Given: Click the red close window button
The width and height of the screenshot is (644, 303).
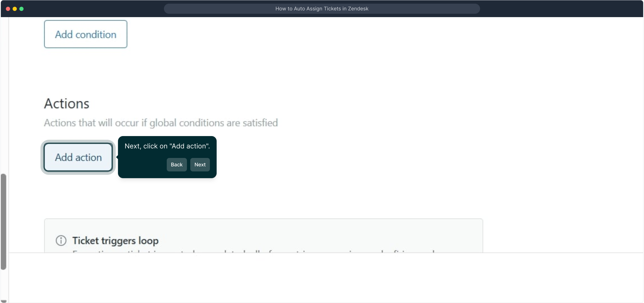Looking at the screenshot, I should [x=8, y=9].
